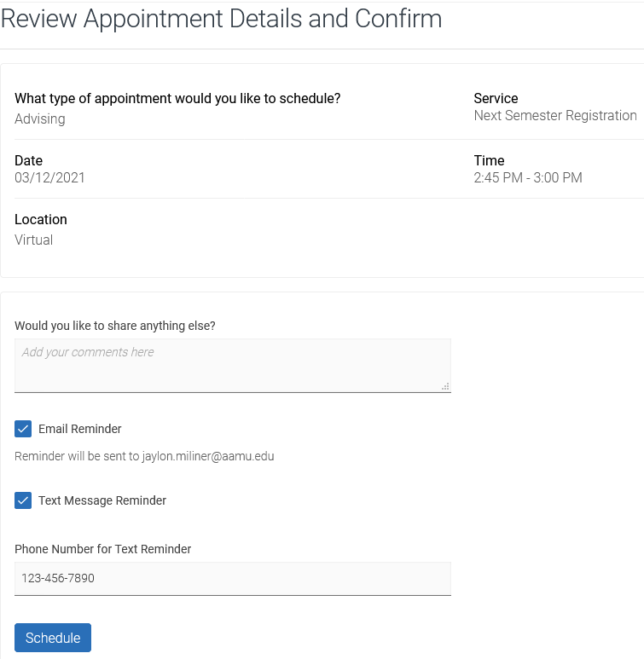Click the Email Reminder label text
This screenshot has width=644, height=659.
click(x=80, y=429)
